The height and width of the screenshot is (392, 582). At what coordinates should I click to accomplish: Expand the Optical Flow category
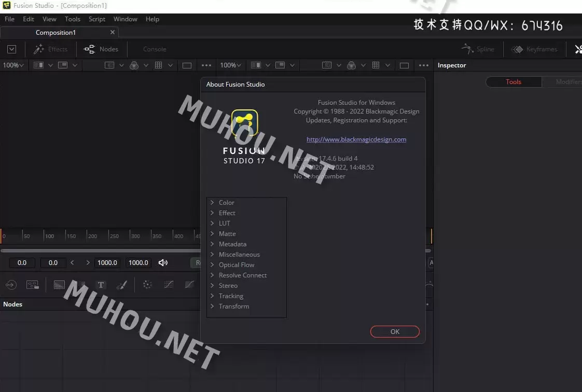(212, 265)
